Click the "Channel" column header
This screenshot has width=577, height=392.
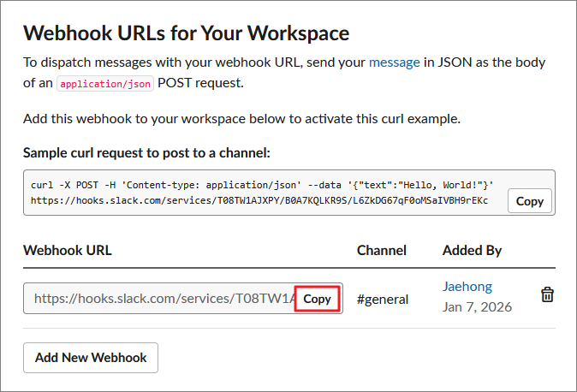382,250
